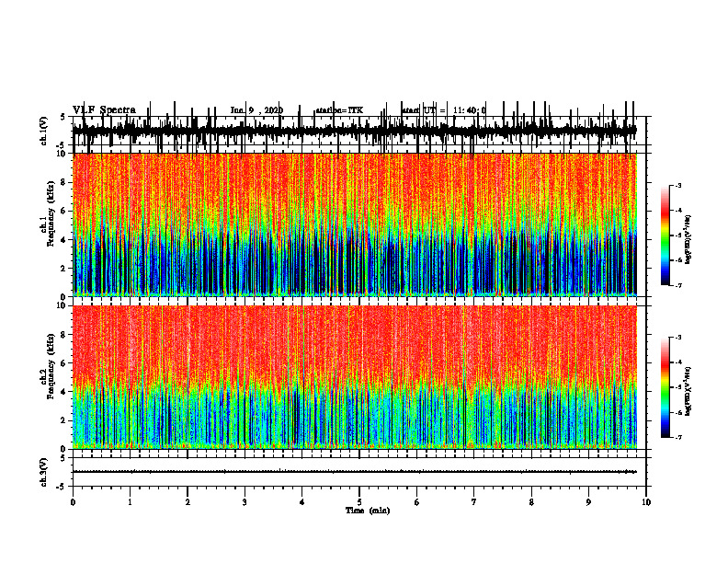Screen dimensions: 728x563
Task: Click the ch.1 frequency spectrogram panel
Action: coord(354,224)
